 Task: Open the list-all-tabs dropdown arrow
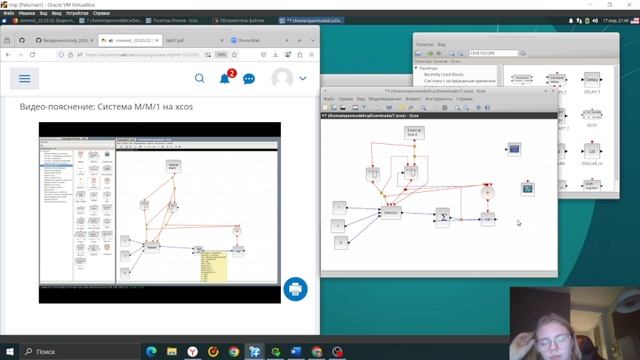pos(313,40)
